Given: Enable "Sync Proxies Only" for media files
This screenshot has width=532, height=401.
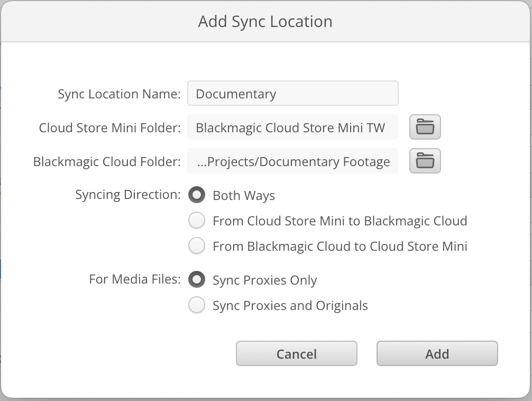Looking at the screenshot, I should pyautogui.click(x=196, y=279).
